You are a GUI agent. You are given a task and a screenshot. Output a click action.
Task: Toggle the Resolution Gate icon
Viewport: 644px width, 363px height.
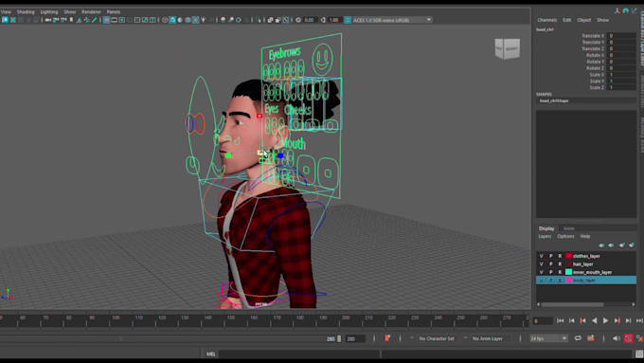point(122,20)
